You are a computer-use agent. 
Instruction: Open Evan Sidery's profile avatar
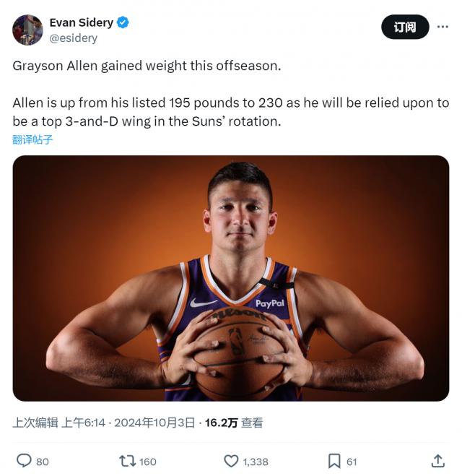(27, 30)
